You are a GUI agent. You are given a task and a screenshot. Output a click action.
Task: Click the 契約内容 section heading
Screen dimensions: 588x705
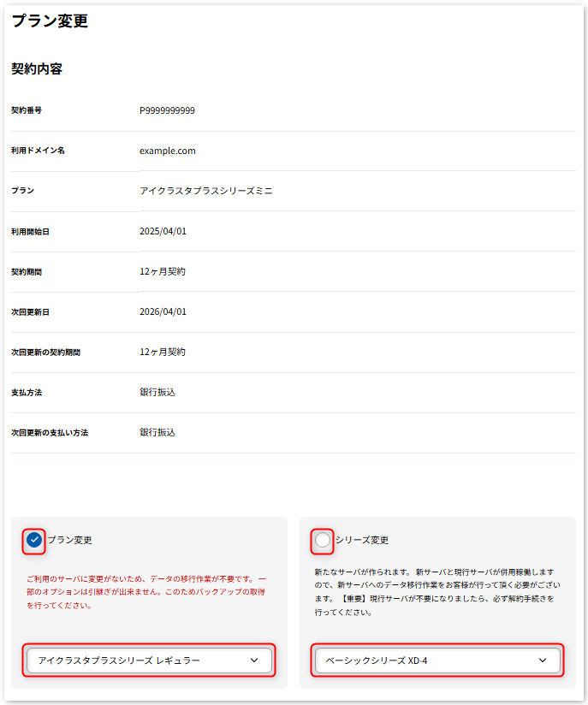point(37,69)
